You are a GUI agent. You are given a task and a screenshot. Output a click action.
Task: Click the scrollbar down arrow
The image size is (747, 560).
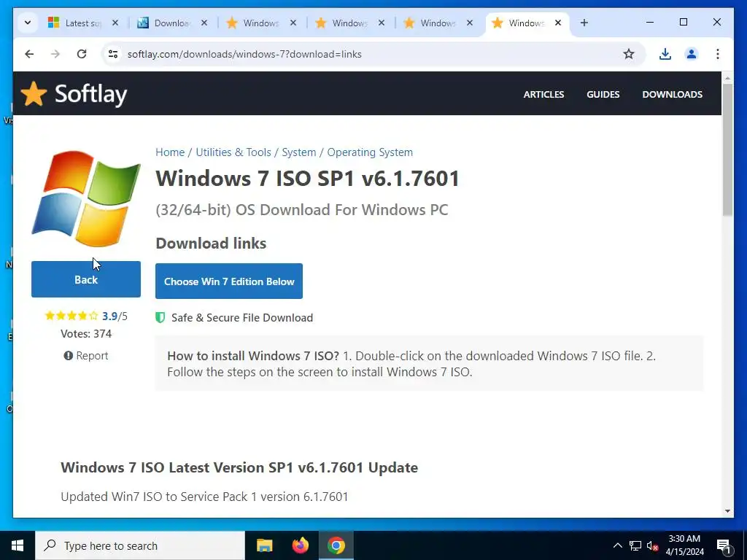[727, 511]
